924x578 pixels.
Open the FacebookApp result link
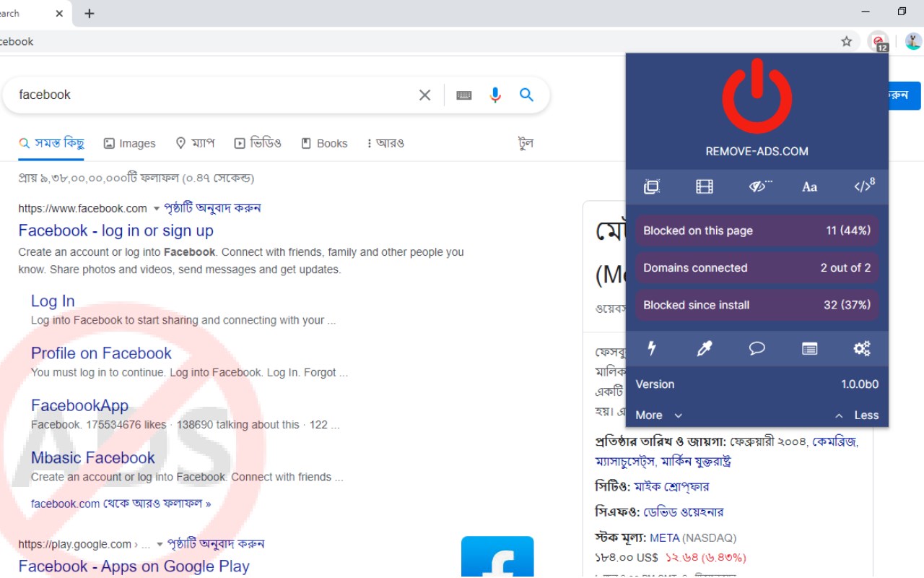[x=79, y=405]
